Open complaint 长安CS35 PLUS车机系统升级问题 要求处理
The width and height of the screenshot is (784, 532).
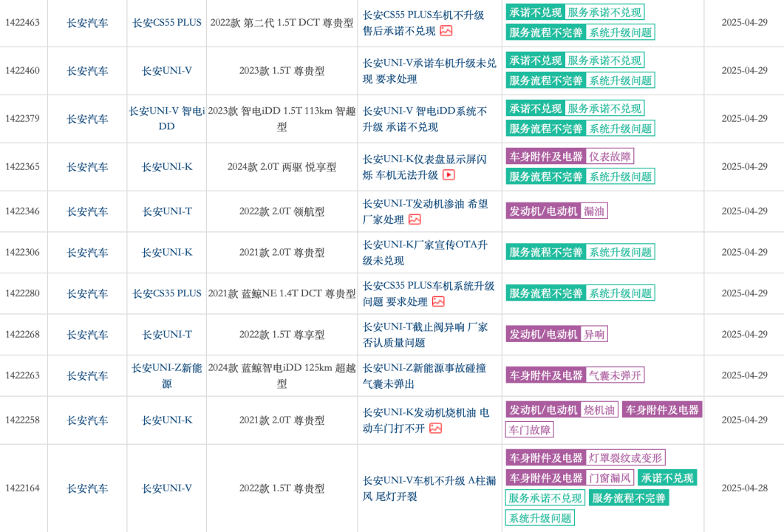point(429,293)
